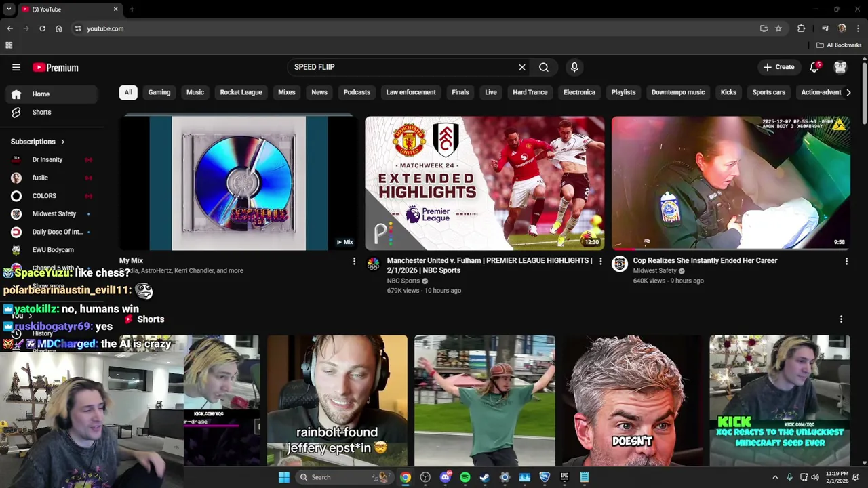Install app icon in address bar
Viewport: 868px width, 488px height.
click(764, 28)
